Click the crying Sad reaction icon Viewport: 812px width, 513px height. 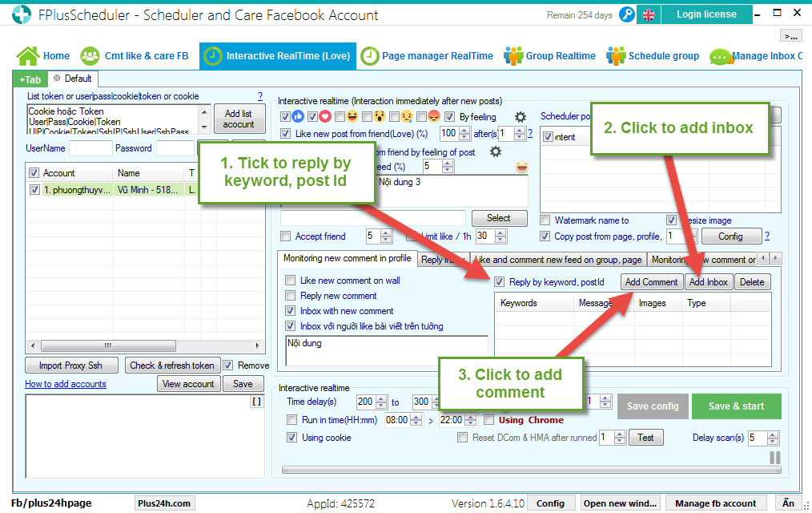click(407, 116)
